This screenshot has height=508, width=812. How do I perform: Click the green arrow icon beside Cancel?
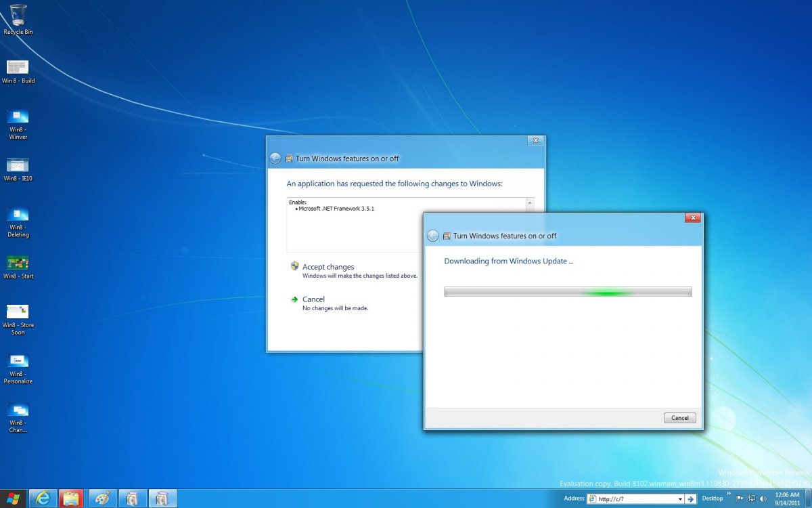294,299
